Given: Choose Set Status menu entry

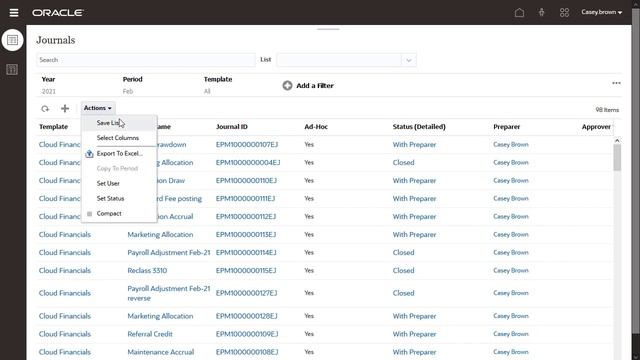Looking at the screenshot, I should (x=110, y=198).
